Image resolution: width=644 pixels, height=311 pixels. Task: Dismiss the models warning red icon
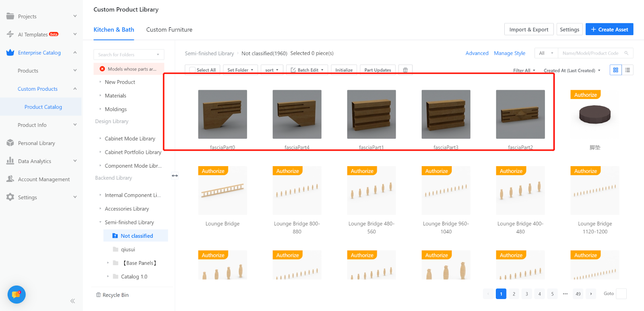coord(102,69)
